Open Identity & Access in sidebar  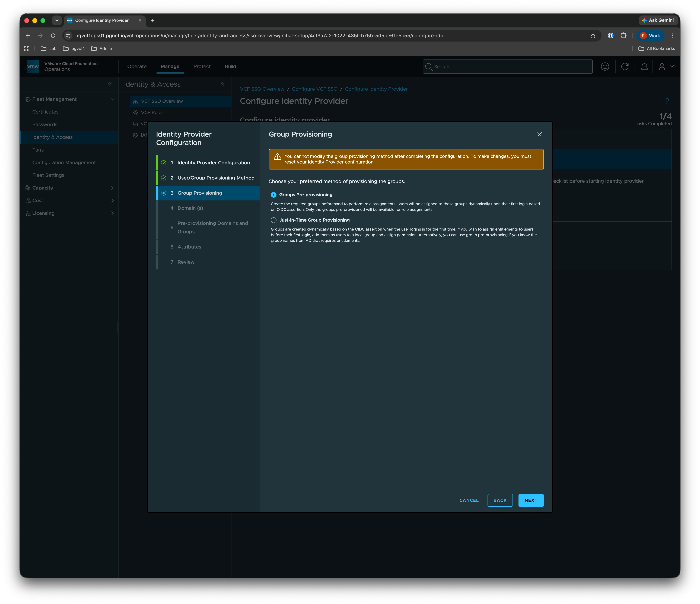click(69, 137)
